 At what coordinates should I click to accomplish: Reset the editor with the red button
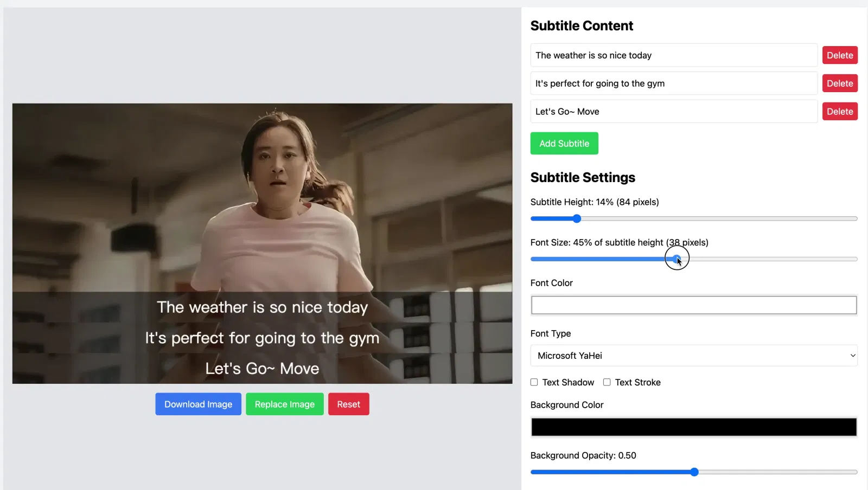click(x=348, y=404)
